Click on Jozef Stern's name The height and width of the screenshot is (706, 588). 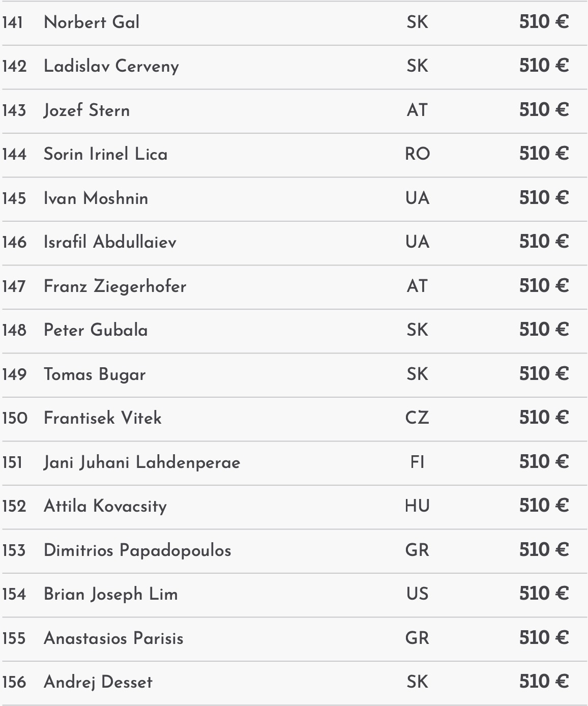point(86,110)
